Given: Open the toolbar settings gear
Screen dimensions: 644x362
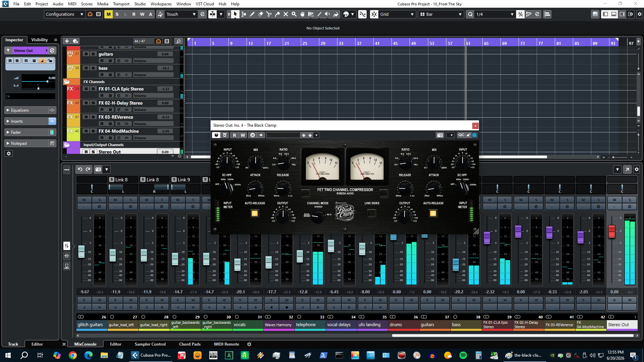Looking at the screenshot, I should tap(639, 14).
